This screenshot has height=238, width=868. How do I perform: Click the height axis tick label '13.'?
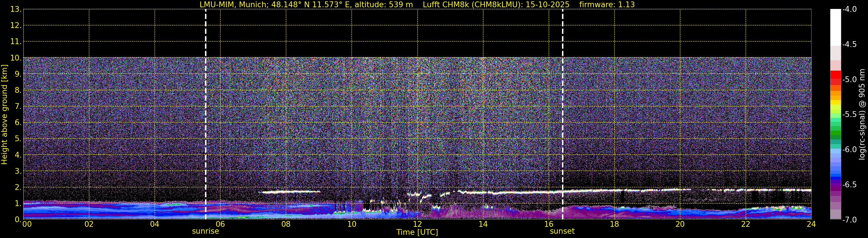coord(16,10)
